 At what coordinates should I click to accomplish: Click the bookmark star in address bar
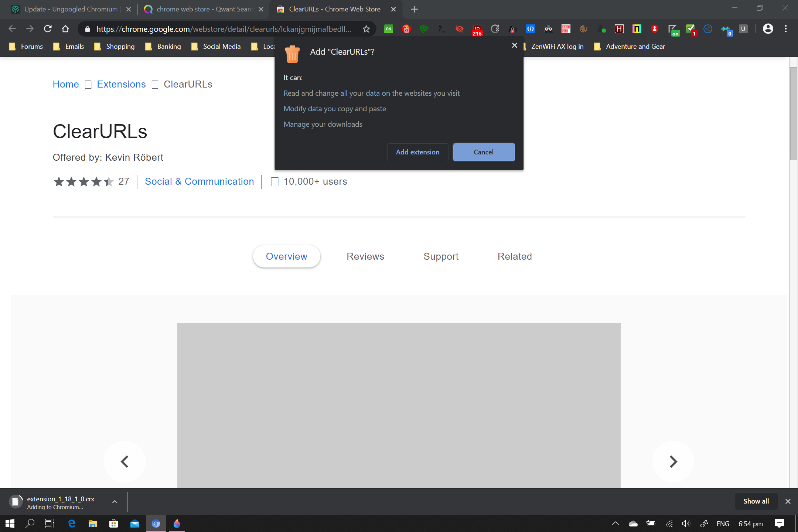click(366, 29)
